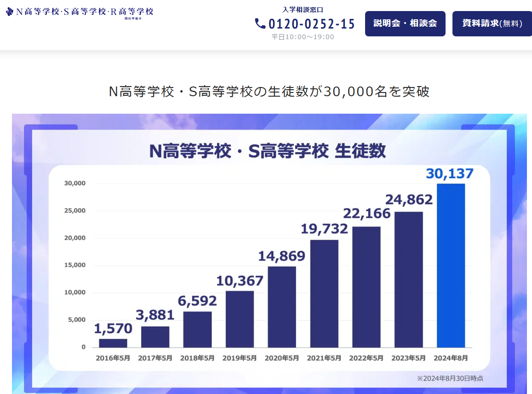Open the 資料請求(無料) button

pyautogui.click(x=492, y=23)
